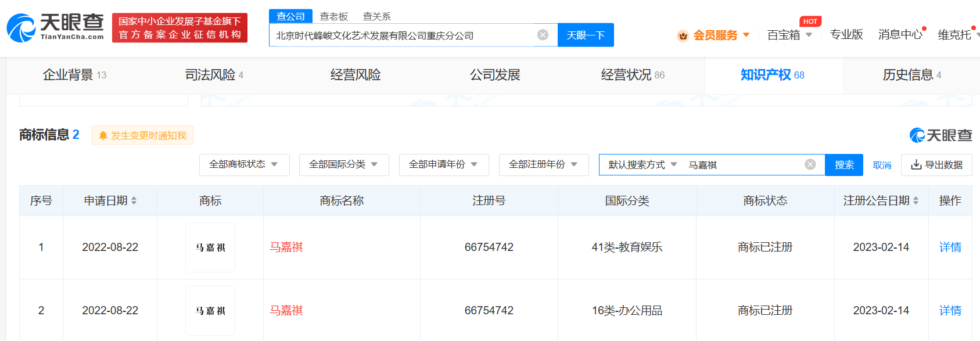Open the 公司发展 tab

click(495, 75)
